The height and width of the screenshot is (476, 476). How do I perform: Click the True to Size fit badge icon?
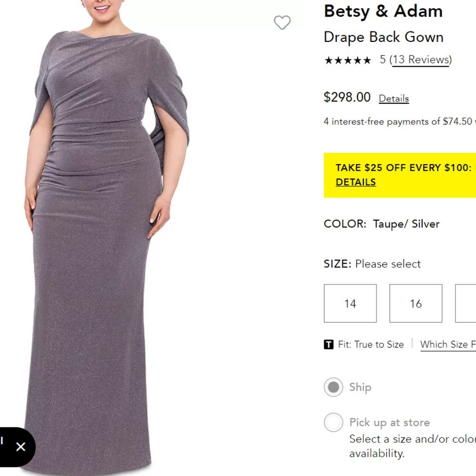(328, 344)
